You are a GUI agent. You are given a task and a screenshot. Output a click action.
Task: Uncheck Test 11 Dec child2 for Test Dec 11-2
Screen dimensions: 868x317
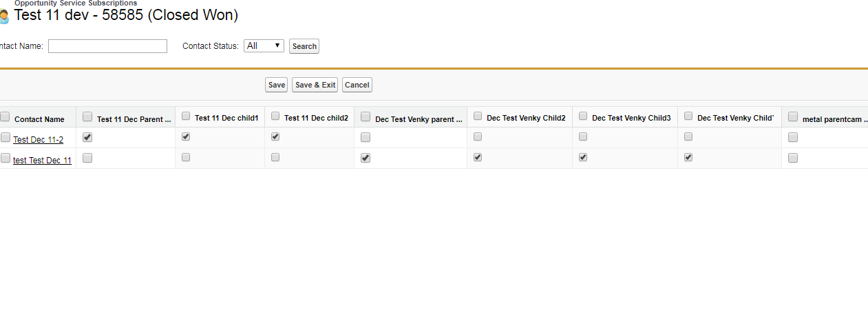coord(275,137)
